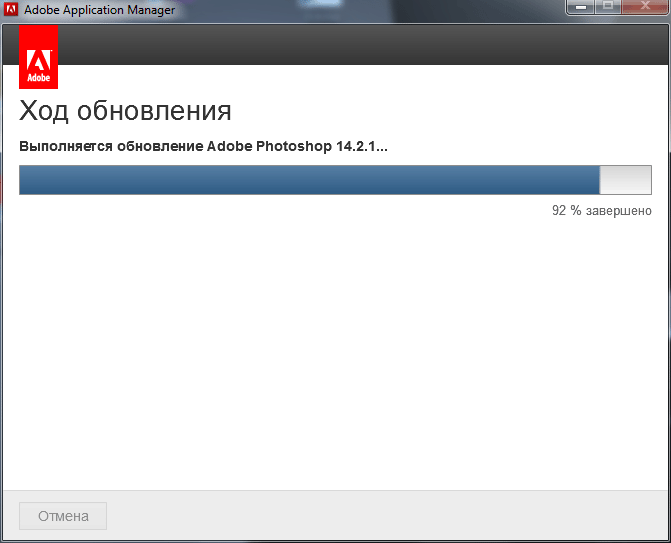The width and height of the screenshot is (671, 543).
Task: Click the 92 % завершено status text
Action: pos(602,211)
